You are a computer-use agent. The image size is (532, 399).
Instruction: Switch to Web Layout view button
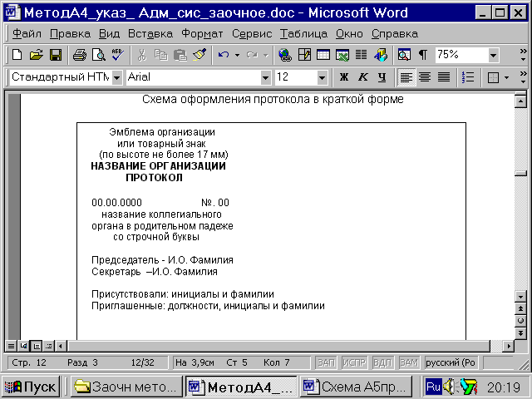[x=23, y=346]
